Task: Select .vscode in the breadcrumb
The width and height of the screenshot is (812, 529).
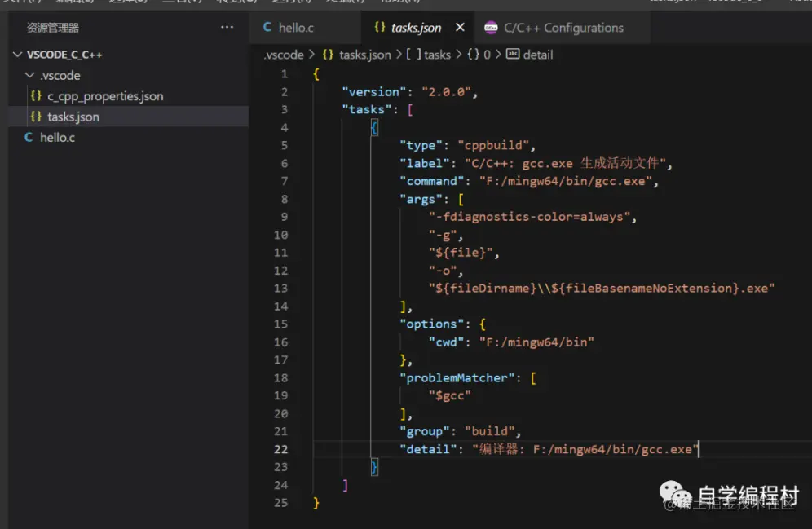Action: pos(283,55)
